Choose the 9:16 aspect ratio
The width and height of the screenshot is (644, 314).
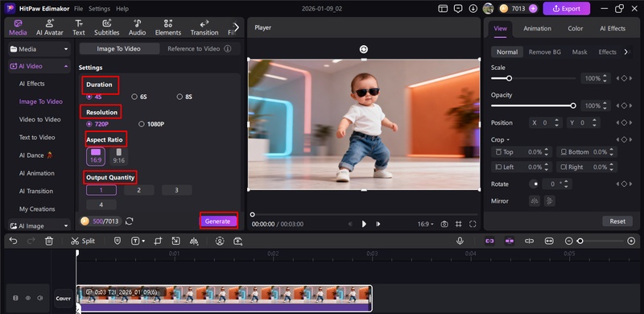click(118, 156)
